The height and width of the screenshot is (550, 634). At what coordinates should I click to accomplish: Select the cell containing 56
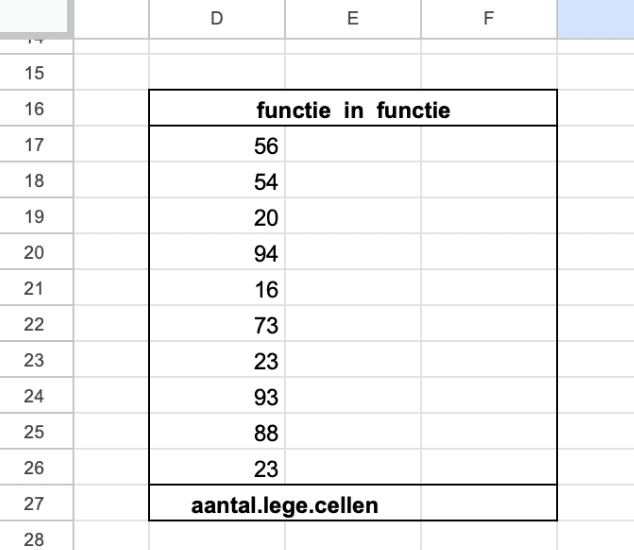(217, 145)
